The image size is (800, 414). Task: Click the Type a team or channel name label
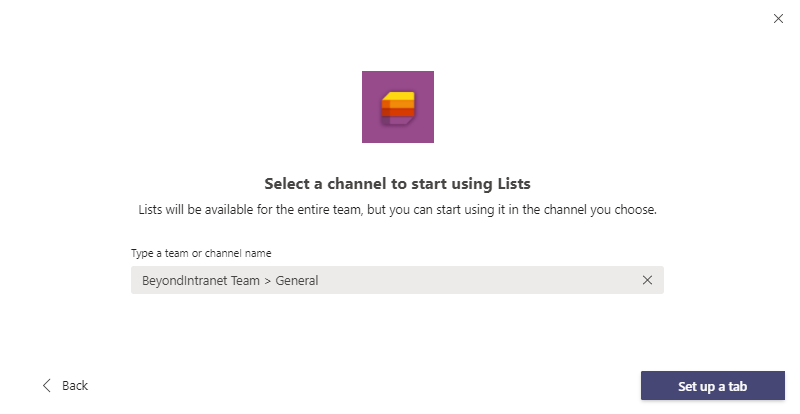point(201,253)
